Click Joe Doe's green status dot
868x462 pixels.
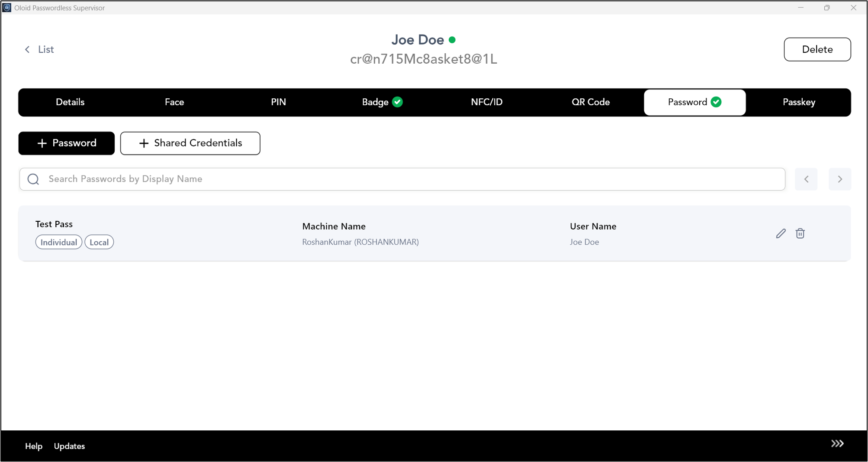(x=452, y=40)
